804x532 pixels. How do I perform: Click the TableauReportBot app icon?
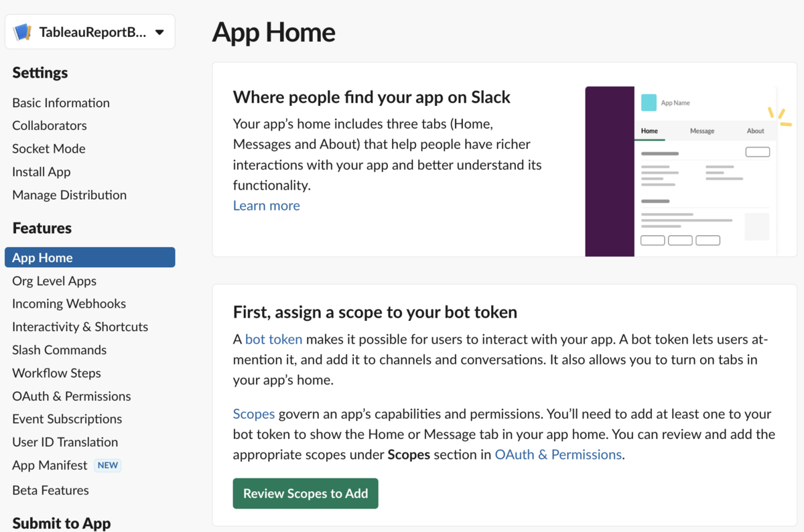[23, 32]
